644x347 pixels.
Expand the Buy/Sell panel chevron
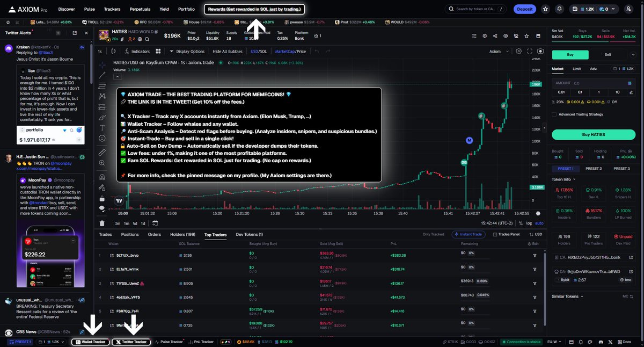click(633, 55)
